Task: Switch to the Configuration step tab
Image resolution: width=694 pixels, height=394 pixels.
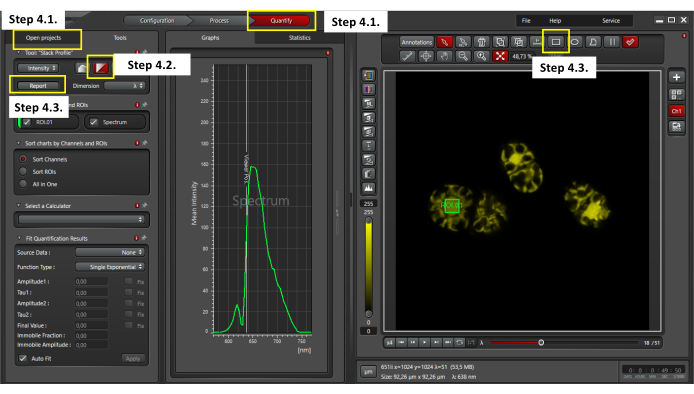Action: point(157,20)
